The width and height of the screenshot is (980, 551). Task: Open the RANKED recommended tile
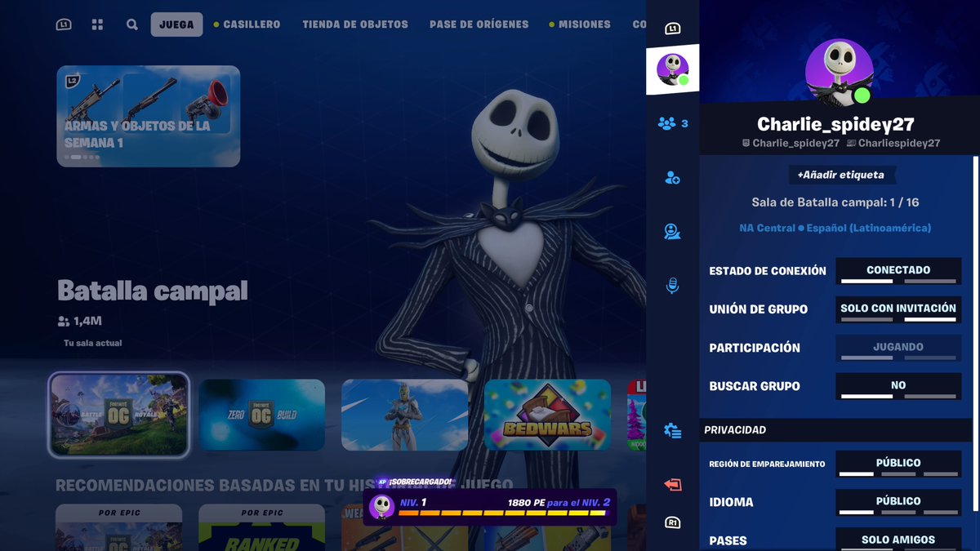(261, 527)
